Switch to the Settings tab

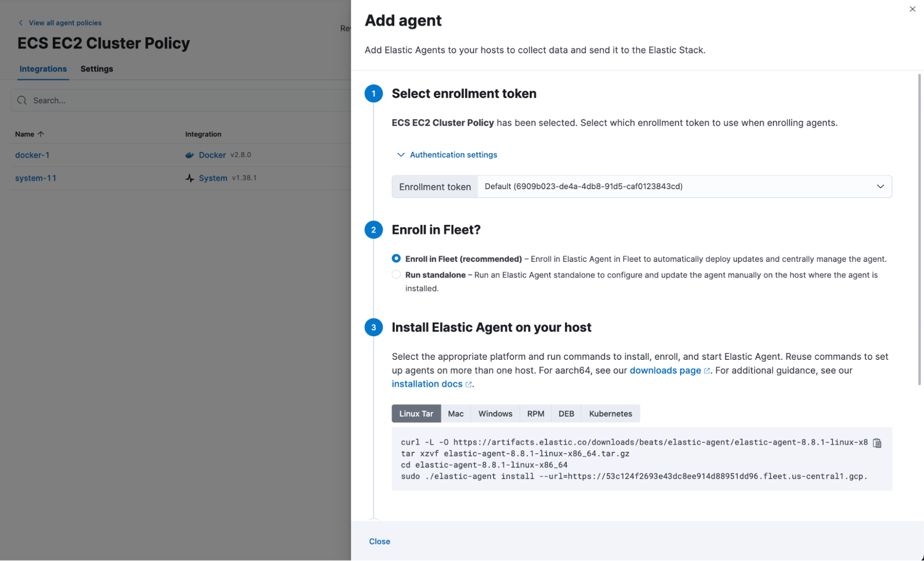[x=96, y=68]
